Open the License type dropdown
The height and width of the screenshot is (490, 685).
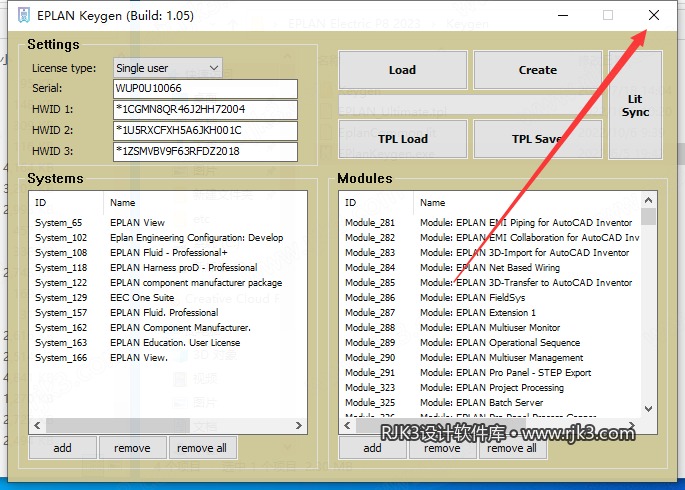click(x=167, y=68)
